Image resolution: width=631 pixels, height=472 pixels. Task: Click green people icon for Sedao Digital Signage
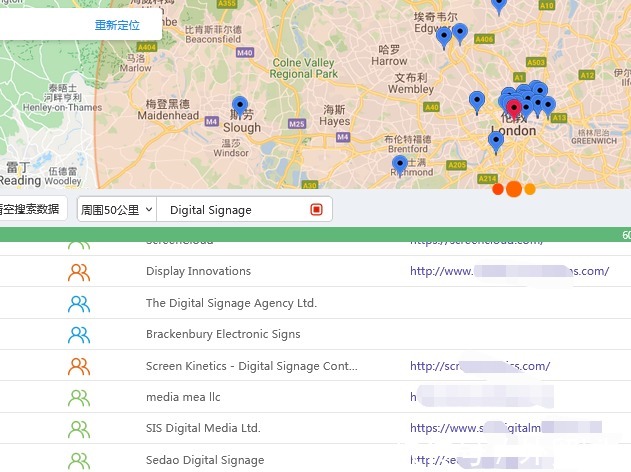click(79, 461)
